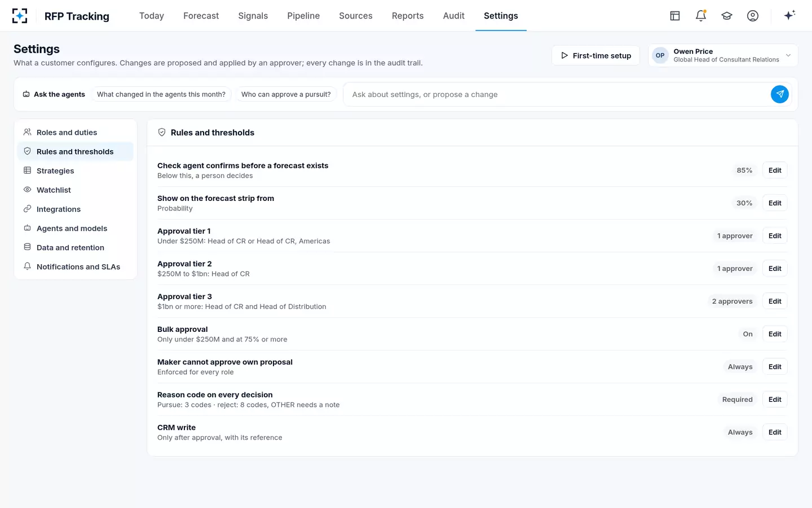Open Integrations settings section
812x508 pixels.
tap(76, 209)
